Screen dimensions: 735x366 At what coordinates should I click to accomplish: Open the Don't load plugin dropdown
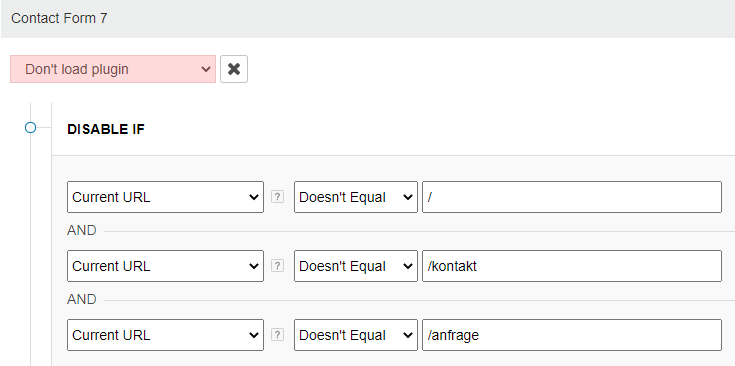(113, 69)
